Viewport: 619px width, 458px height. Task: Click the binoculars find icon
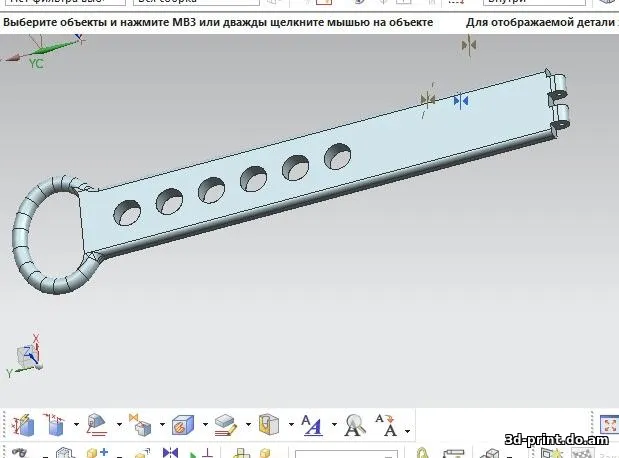click(19, 453)
